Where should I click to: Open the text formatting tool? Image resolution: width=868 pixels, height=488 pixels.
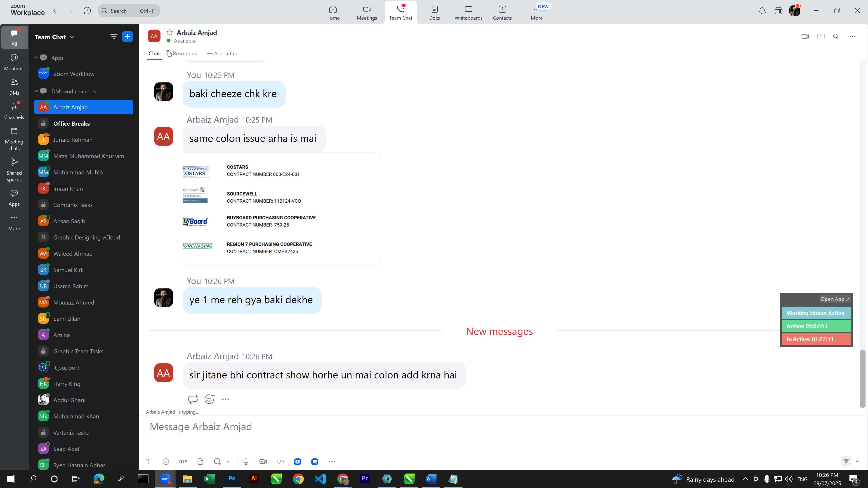(x=149, y=461)
